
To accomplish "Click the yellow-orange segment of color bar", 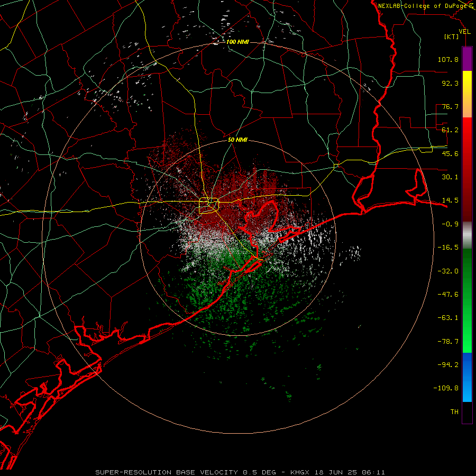I will [x=467, y=94].
